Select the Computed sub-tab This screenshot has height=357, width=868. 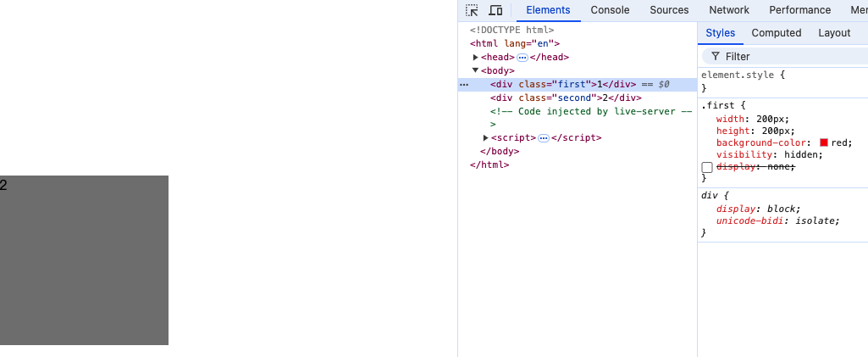(x=776, y=33)
